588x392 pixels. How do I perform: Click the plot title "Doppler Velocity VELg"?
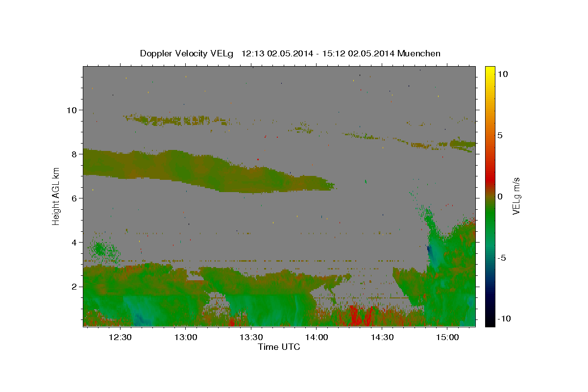click(187, 53)
